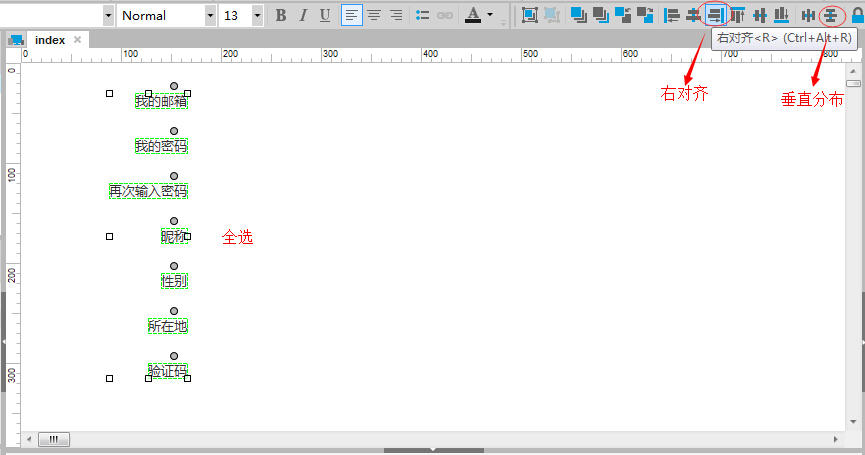Click the Align Right widgets icon
The width and height of the screenshot is (865, 455).
point(715,15)
